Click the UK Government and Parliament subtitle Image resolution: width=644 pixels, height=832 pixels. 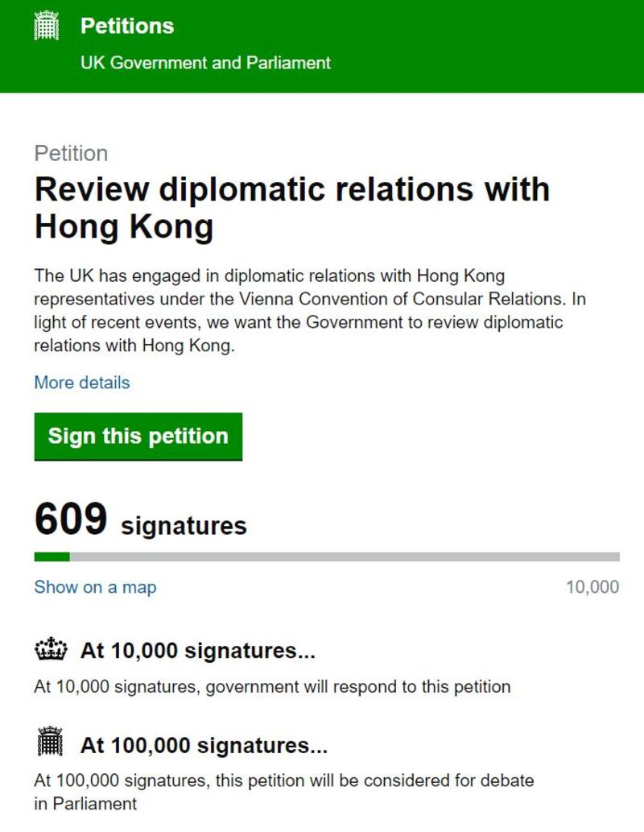click(x=205, y=62)
